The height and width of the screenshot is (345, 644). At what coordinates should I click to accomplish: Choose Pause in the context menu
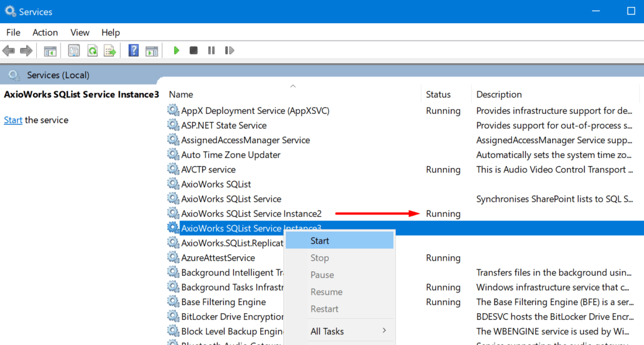click(340, 275)
